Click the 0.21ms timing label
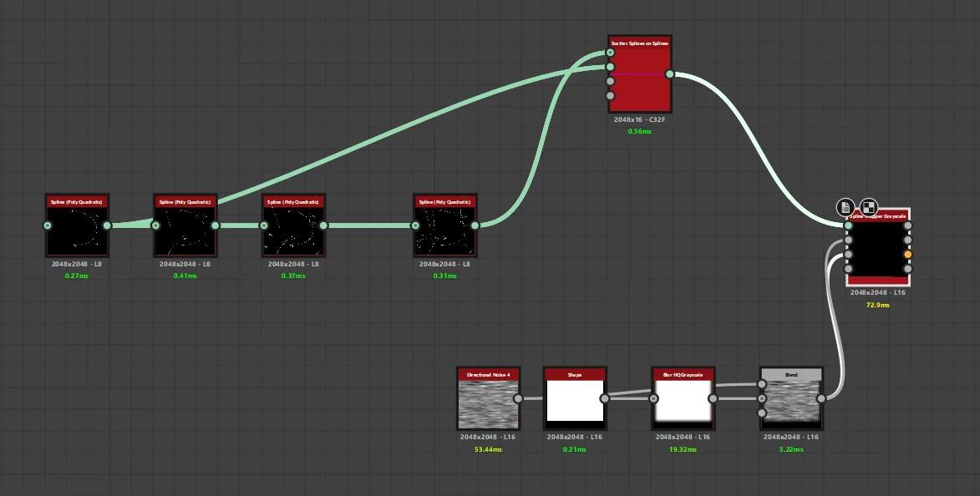 [x=574, y=450]
